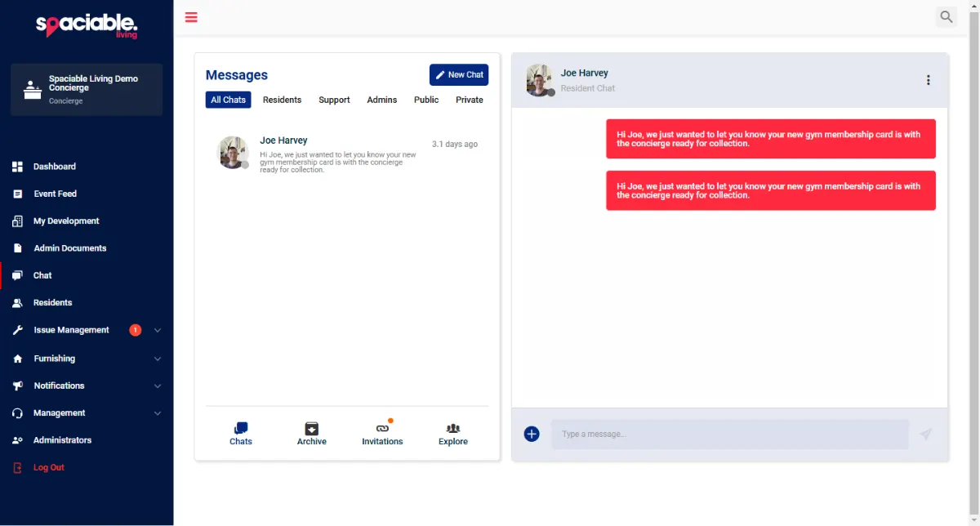Click the Notifications megaphone icon
Image resolution: width=980 pixels, height=526 pixels.
(17, 386)
